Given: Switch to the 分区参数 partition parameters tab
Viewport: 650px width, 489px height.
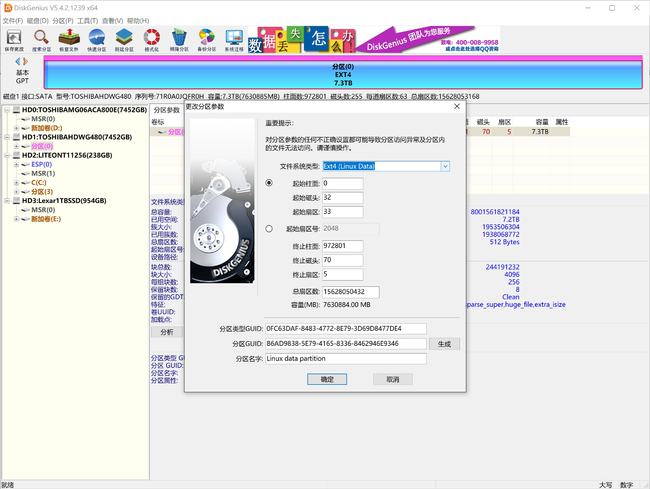Looking at the screenshot, I should [167, 110].
